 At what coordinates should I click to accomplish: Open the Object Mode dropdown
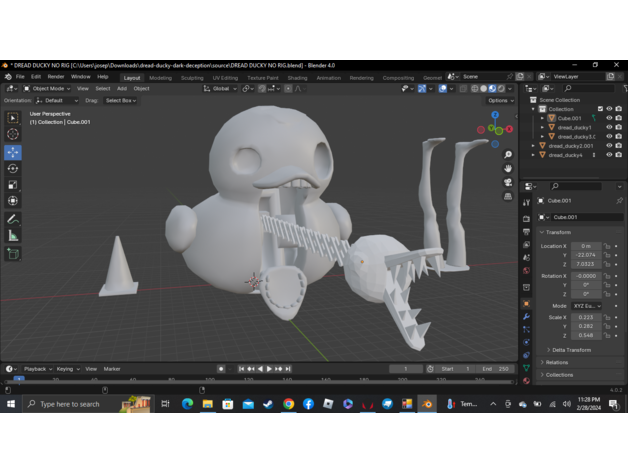coord(48,88)
